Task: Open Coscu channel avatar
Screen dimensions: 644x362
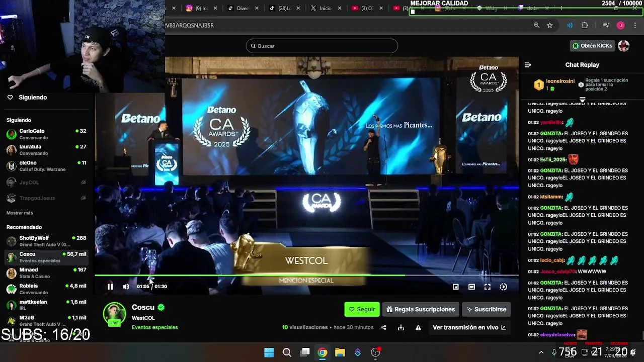Action: (x=115, y=314)
